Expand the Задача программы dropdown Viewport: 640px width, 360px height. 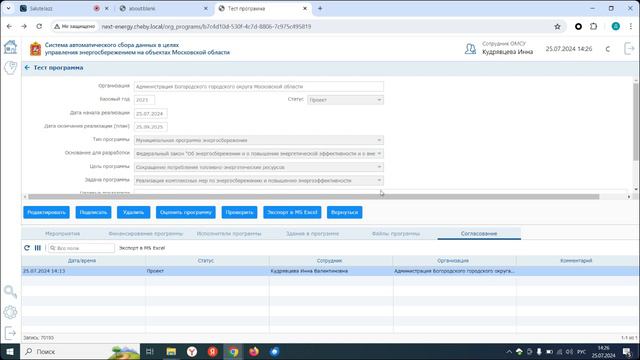coord(379,180)
